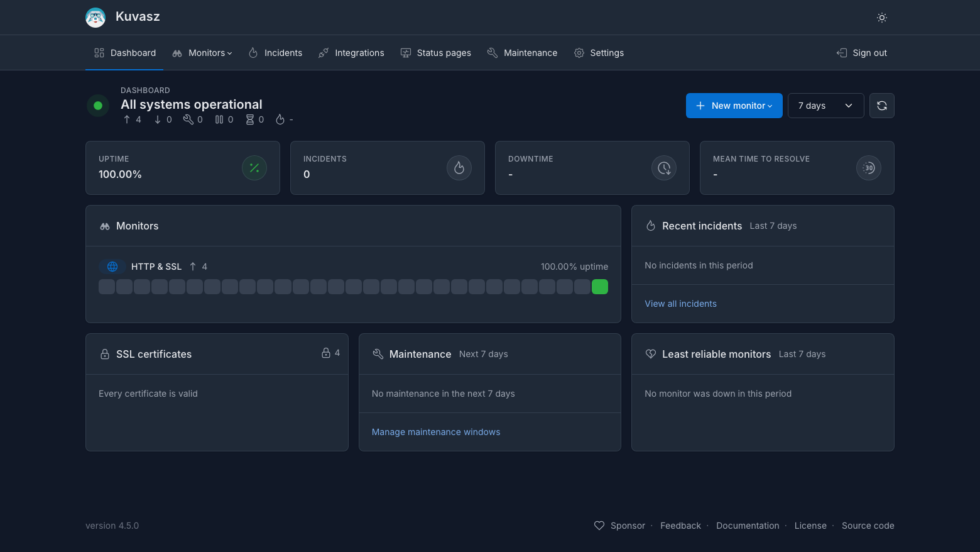The height and width of the screenshot is (552, 980).
Task: Click the green latest uptime bar
Action: click(x=600, y=287)
